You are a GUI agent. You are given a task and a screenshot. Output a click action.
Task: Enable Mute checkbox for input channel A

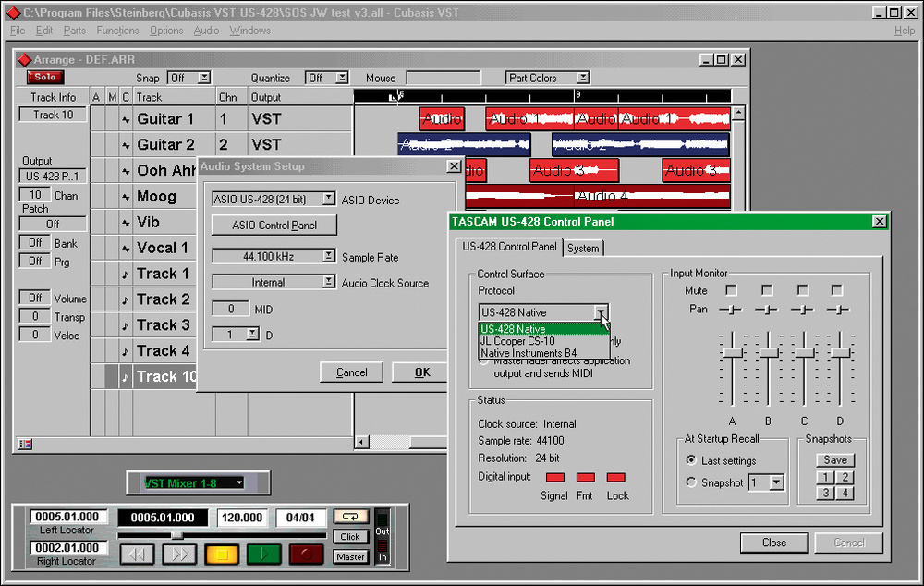(x=732, y=291)
